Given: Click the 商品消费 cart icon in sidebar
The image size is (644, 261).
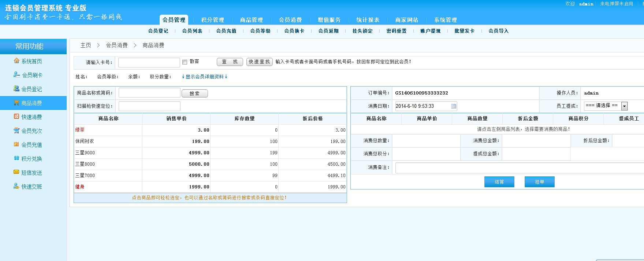Looking at the screenshot, I should pos(16,103).
